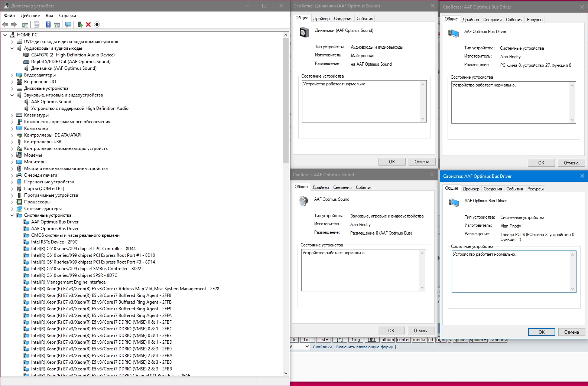
Task: Open Help via the blue question-mark icon
Action: (x=48, y=24)
